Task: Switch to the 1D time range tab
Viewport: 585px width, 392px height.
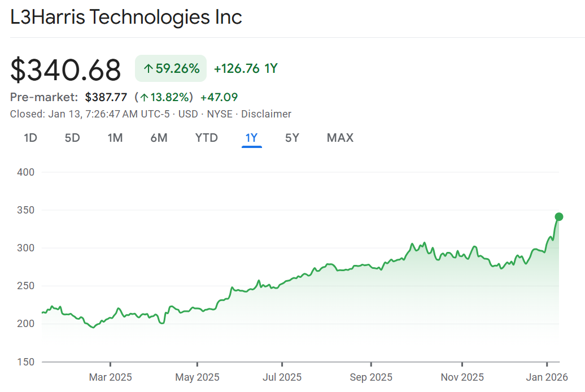Action: point(30,138)
